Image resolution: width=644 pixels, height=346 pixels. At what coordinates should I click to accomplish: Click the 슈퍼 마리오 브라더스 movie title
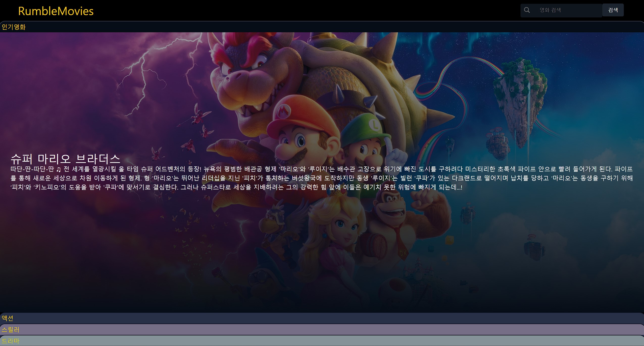point(65,159)
